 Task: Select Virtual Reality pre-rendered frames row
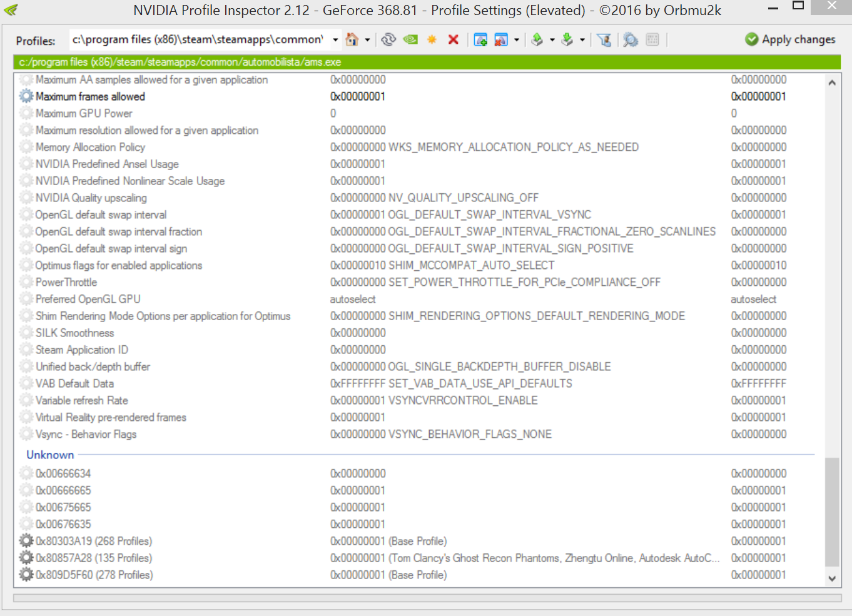tap(418, 417)
